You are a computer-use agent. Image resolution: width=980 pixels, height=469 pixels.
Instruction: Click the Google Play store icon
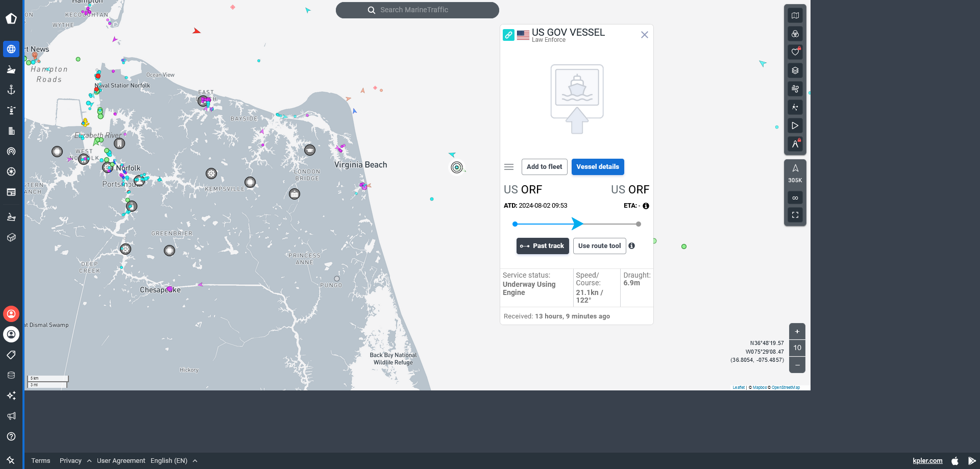pos(972,461)
